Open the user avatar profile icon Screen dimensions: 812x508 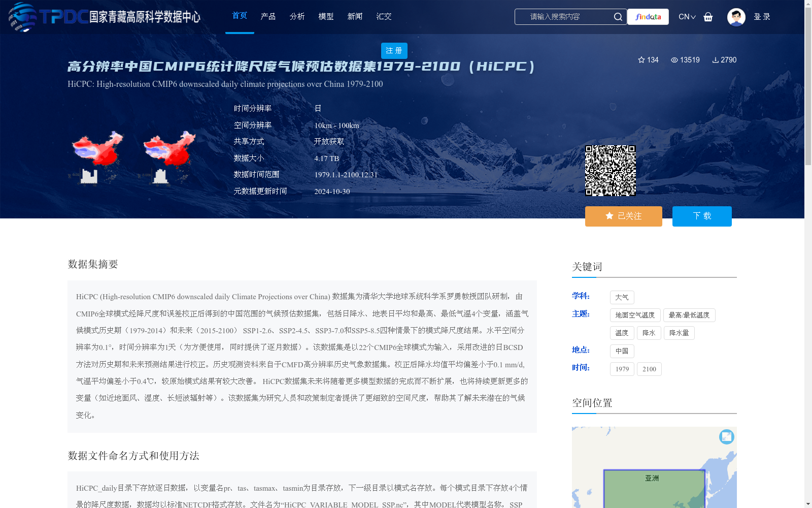coord(736,17)
